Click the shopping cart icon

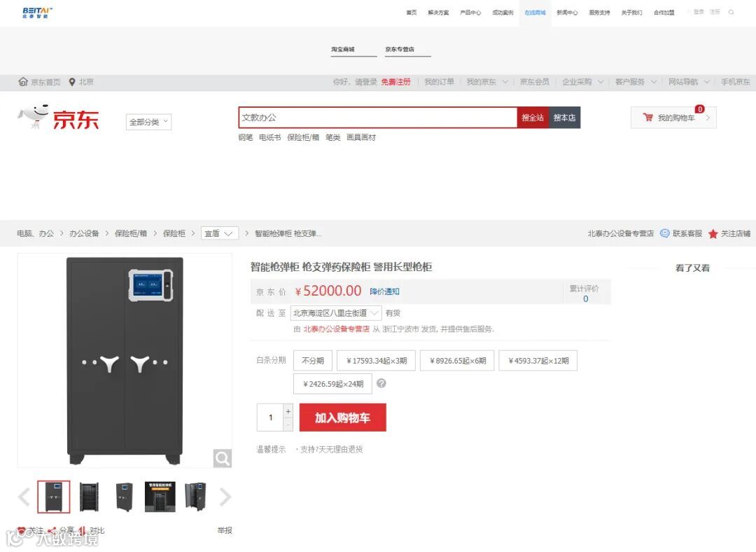click(x=647, y=117)
